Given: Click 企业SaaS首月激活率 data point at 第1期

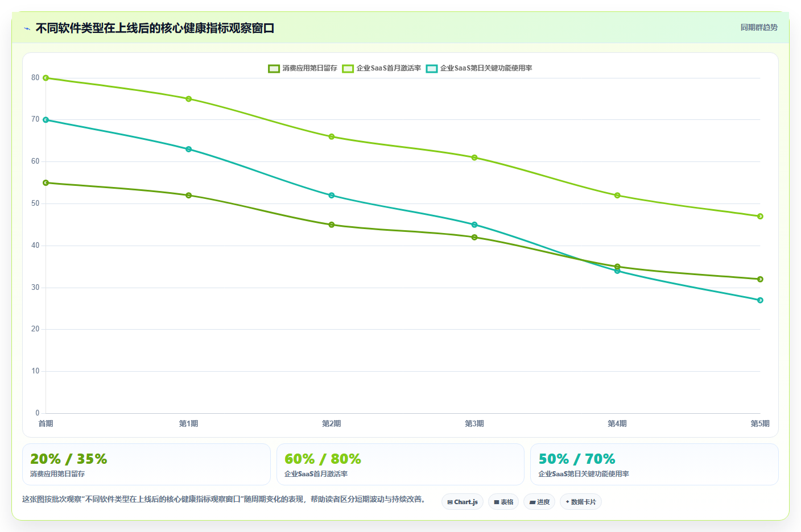Looking at the screenshot, I should 189,99.
